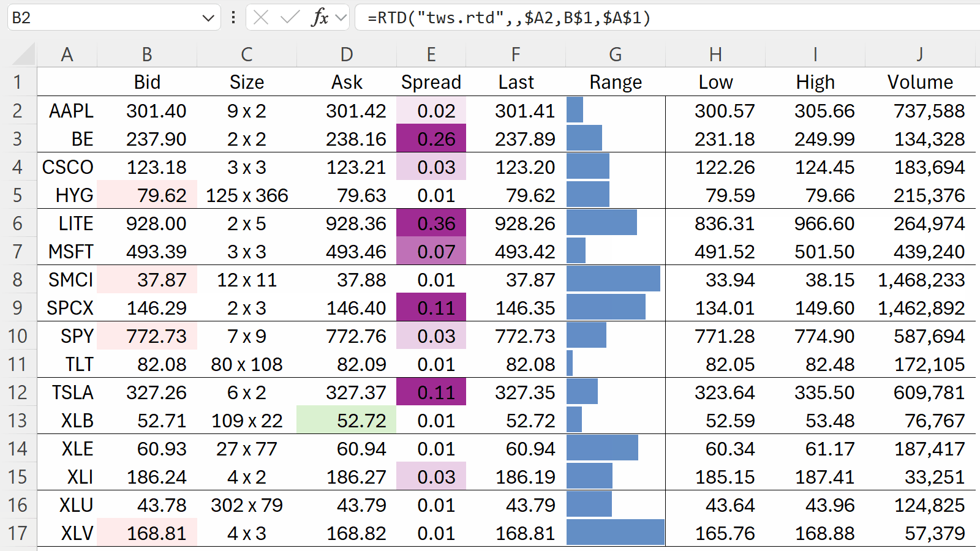Click the Range data bar in the TLT row
This screenshot has width=980, height=551.
tap(570, 364)
